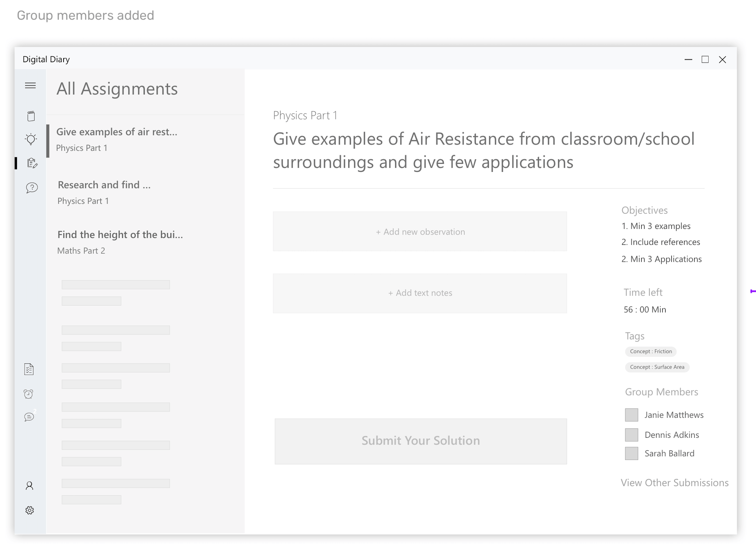Open the lightbulb ideas icon
The height and width of the screenshot is (556, 756).
point(31,139)
